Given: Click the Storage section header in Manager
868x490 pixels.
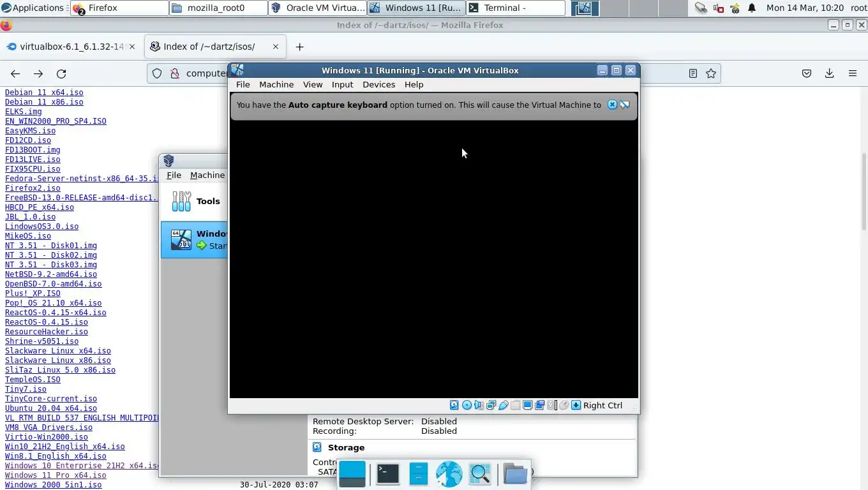Looking at the screenshot, I should (346, 447).
